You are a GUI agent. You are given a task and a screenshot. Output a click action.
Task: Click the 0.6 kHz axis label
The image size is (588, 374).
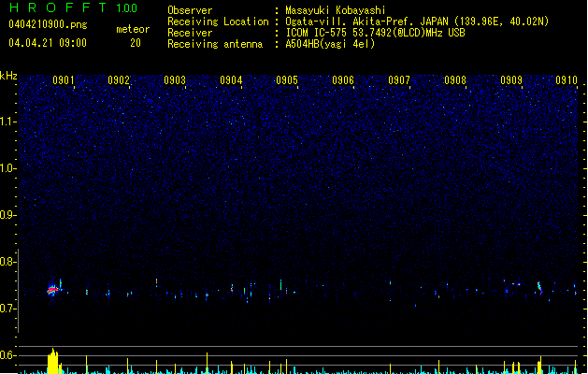pos(8,355)
